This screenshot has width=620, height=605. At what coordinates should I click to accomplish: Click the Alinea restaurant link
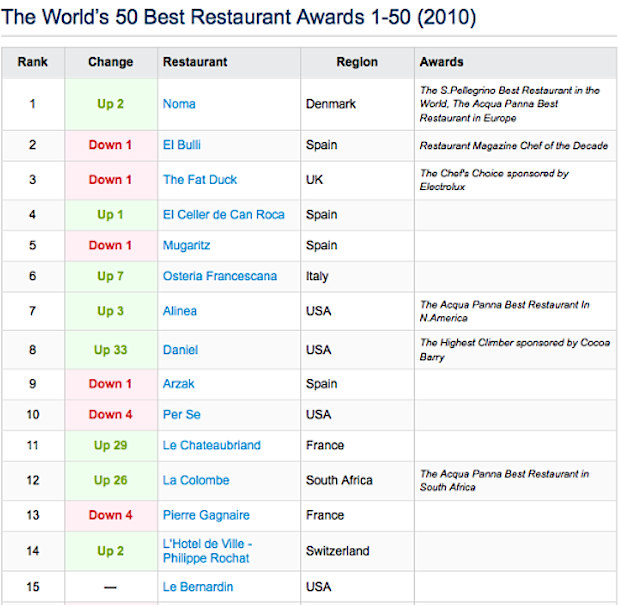coord(180,311)
